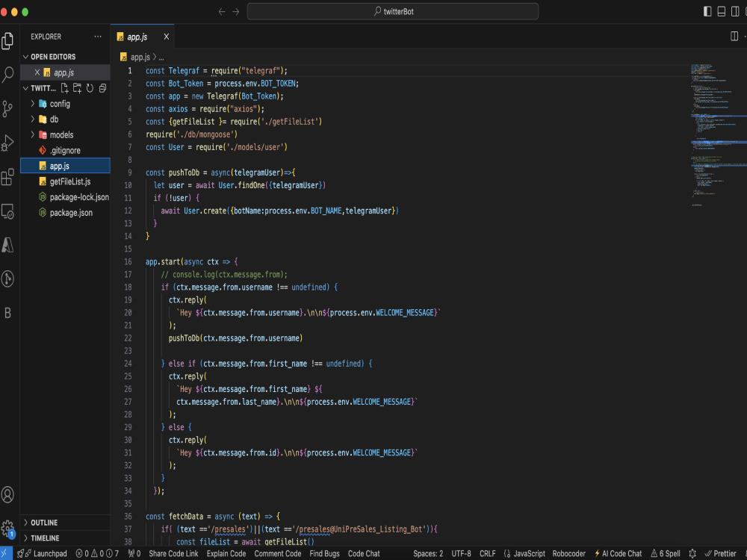This screenshot has width=747, height=560.
Task: Click Share Code Link in status bar
Action: (173, 553)
